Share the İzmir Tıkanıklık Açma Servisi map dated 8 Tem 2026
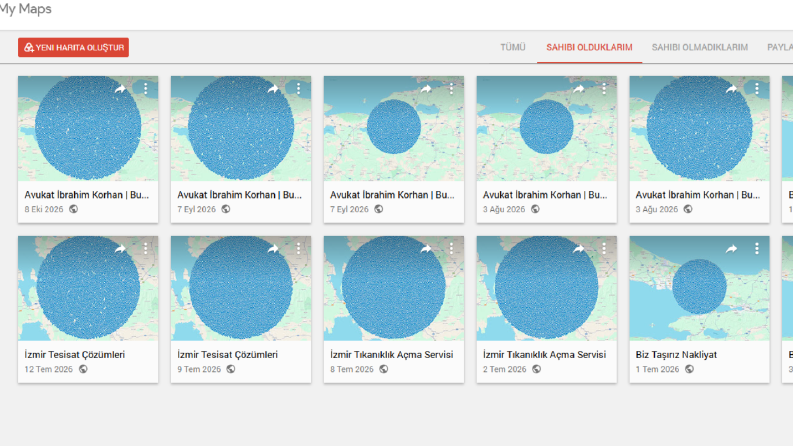The width and height of the screenshot is (793, 446). 426,249
